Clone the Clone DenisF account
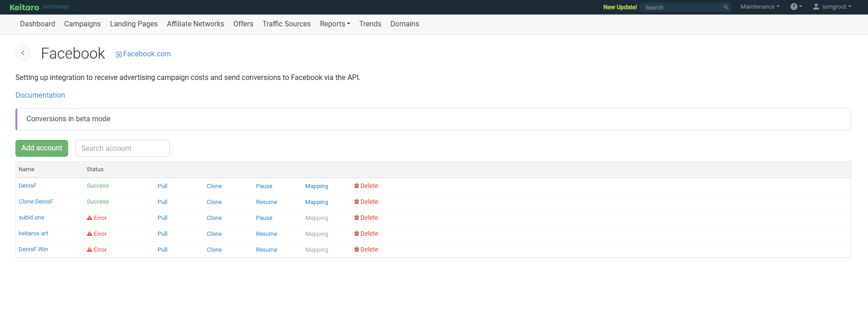This screenshot has height=328, width=868. [214, 202]
